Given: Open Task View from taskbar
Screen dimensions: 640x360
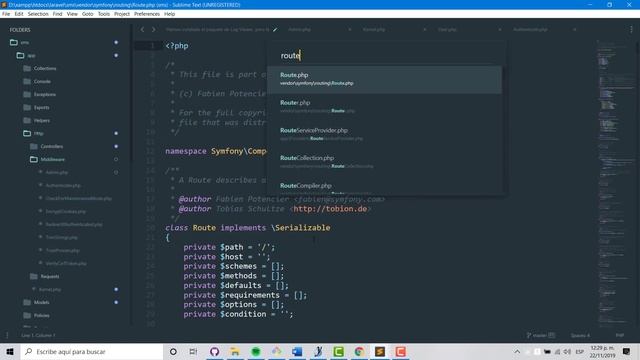Looking at the screenshot, I should [x=193, y=351].
